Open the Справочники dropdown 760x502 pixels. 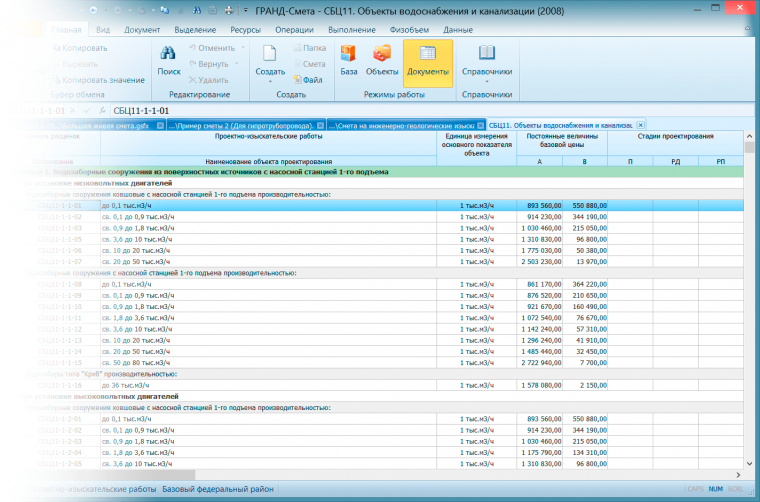487,73
